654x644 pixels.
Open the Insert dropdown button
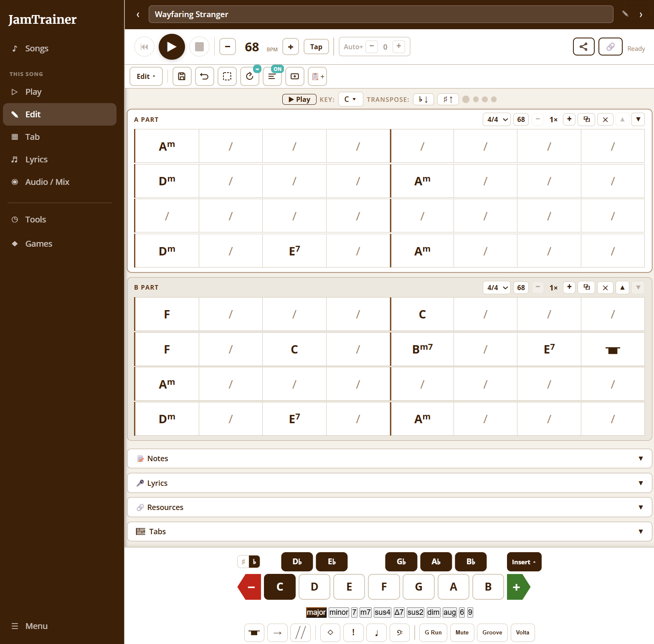524,562
